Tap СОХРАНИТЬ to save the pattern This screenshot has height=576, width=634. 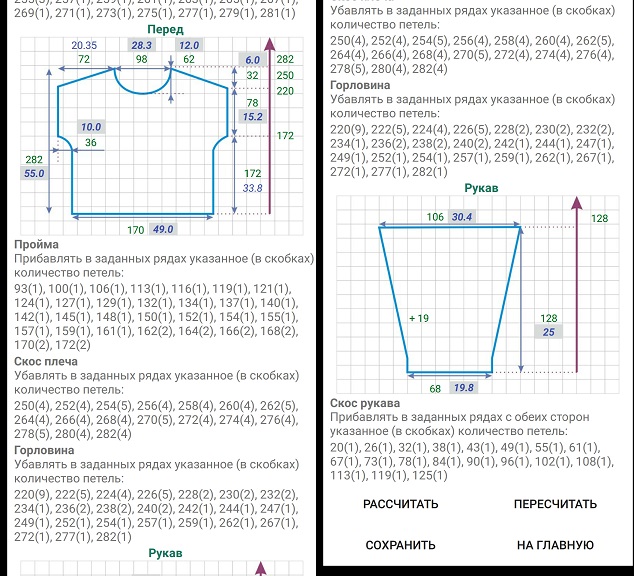coord(400,545)
